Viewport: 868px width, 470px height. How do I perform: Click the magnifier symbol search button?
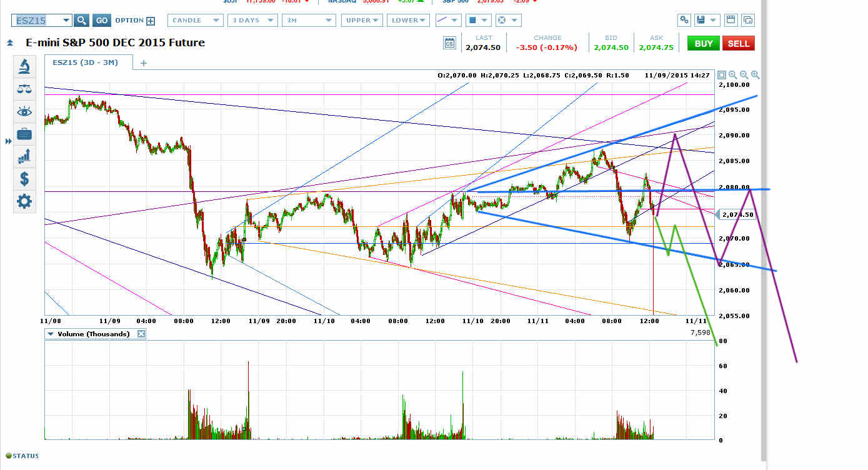pyautogui.click(x=81, y=21)
